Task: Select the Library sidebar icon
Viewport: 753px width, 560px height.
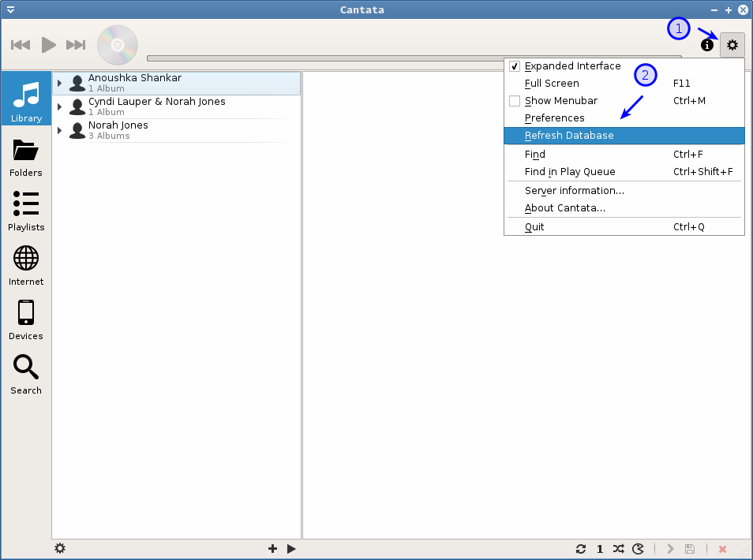Action: [x=26, y=98]
